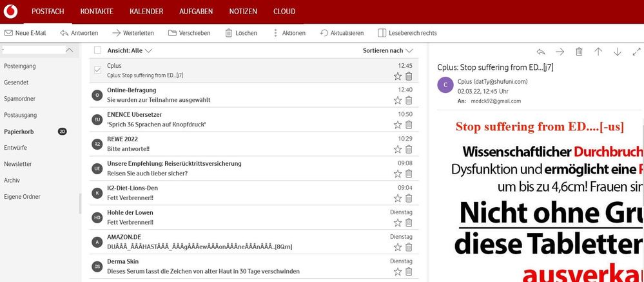This screenshot has height=282, width=644.
Task: Star the ENENCE Ubersetzer email
Action: pos(398,125)
